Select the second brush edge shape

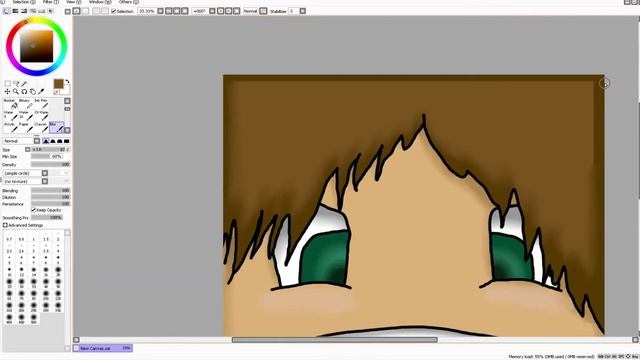click(53, 141)
